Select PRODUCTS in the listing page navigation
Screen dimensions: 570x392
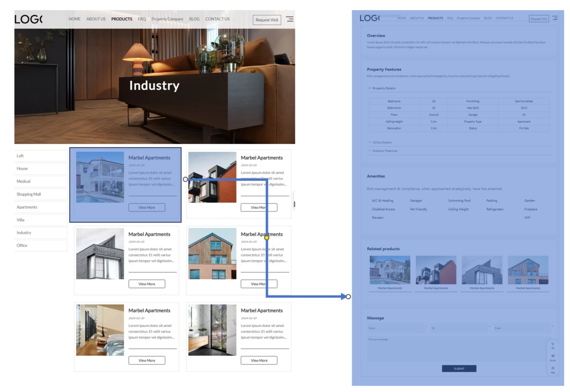pyautogui.click(x=122, y=19)
